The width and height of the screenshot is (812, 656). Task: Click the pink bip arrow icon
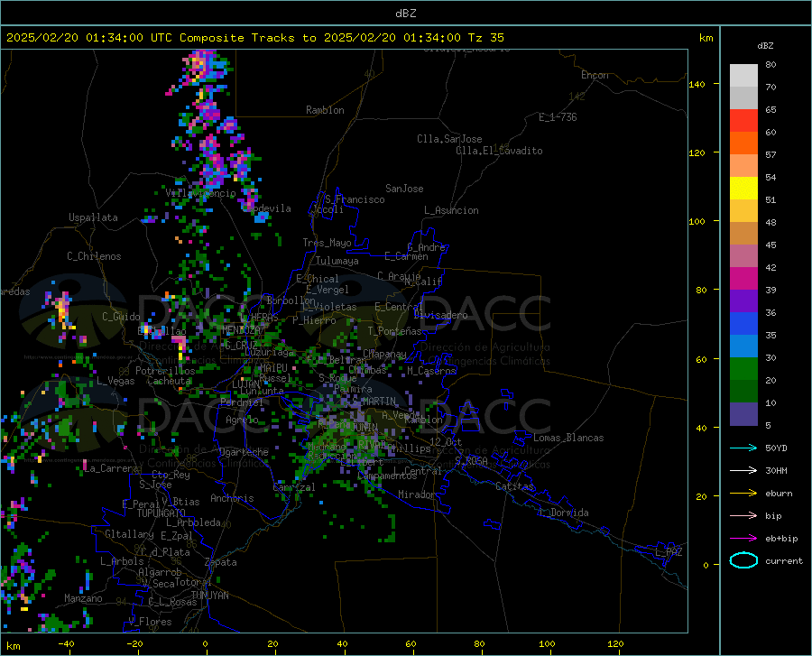(x=743, y=516)
